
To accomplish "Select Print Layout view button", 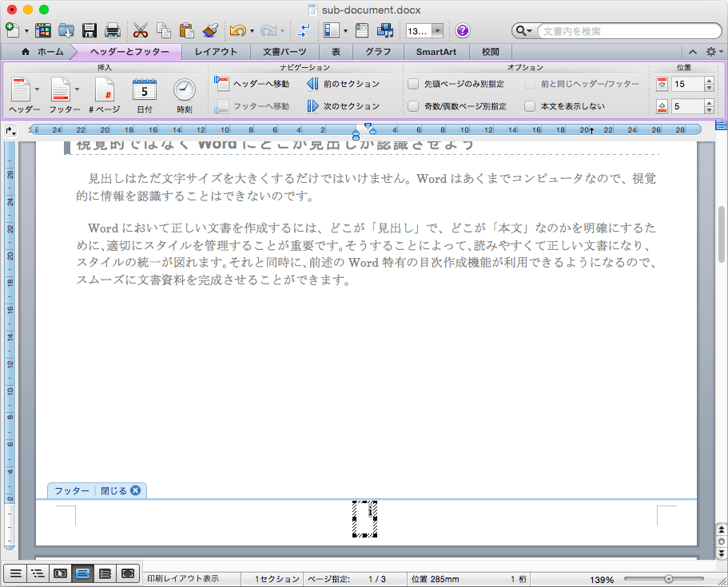I will tap(82, 574).
